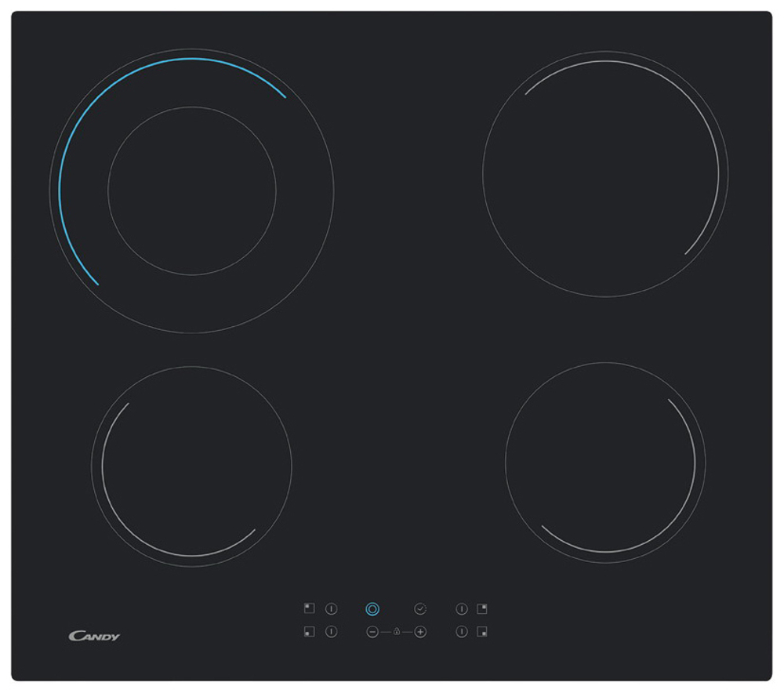The height and width of the screenshot is (693, 784).
Task: Tap the timer clock icon
Action: tap(420, 608)
